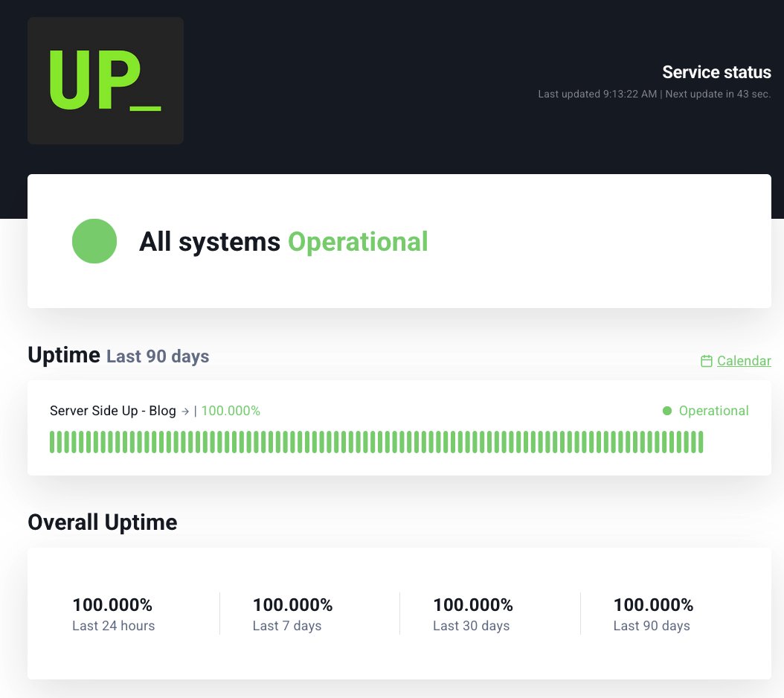Screen dimensions: 784x698
Task: Click the Last 7 days uptime value
Action: (293, 605)
